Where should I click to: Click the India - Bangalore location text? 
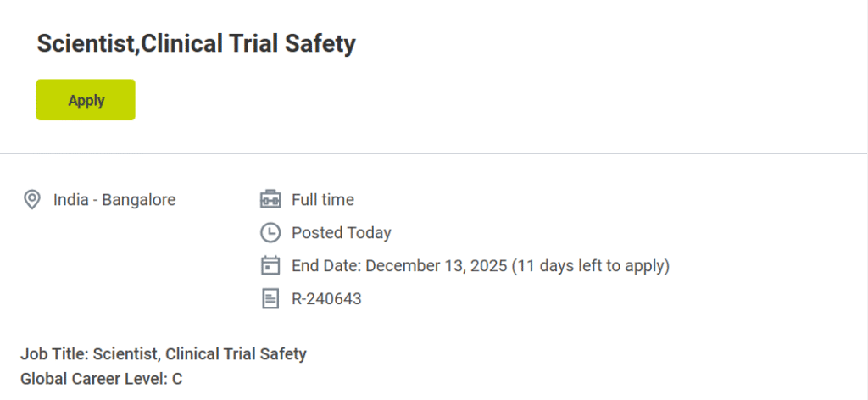114,200
